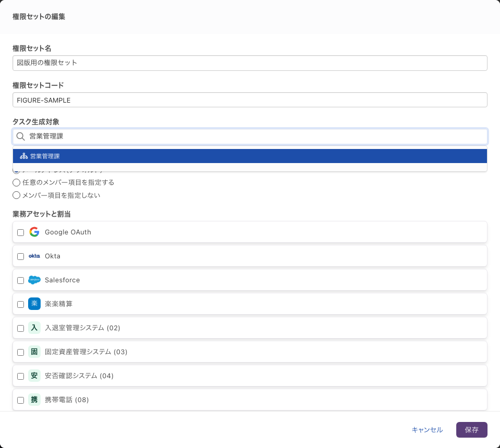Click the organization icon beside 営業管理課 suggestion

[x=23, y=156]
